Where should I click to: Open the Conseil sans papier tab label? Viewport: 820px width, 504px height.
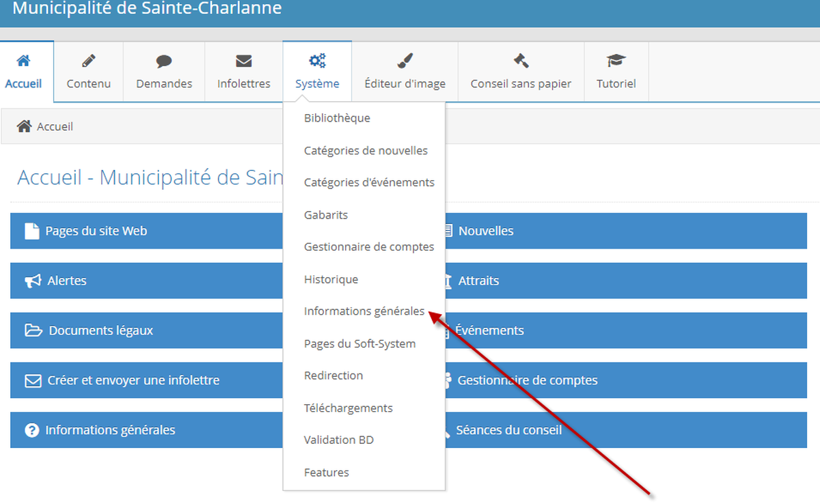pyautogui.click(x=521, y=84)
